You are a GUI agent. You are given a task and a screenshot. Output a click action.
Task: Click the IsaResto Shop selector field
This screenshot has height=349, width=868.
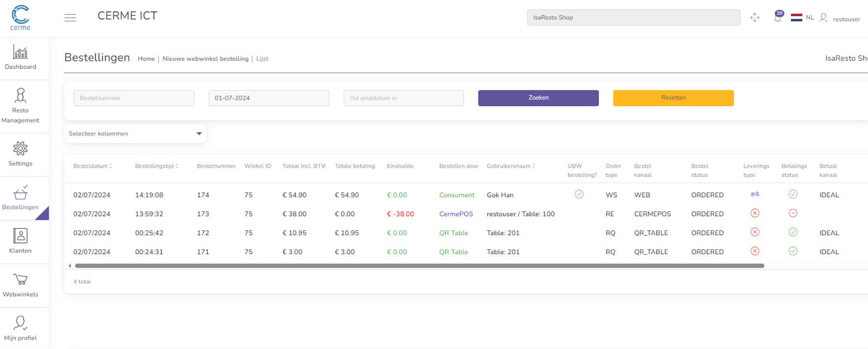(x=634, y=17)
